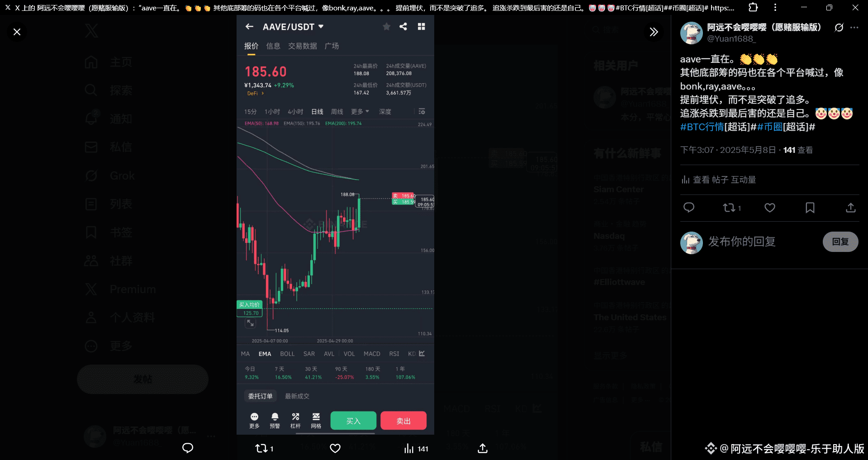Open 查看帖子互动量 post analytics link
The height and width of the screenshot is (460, 868).
(x=719, y=180)
